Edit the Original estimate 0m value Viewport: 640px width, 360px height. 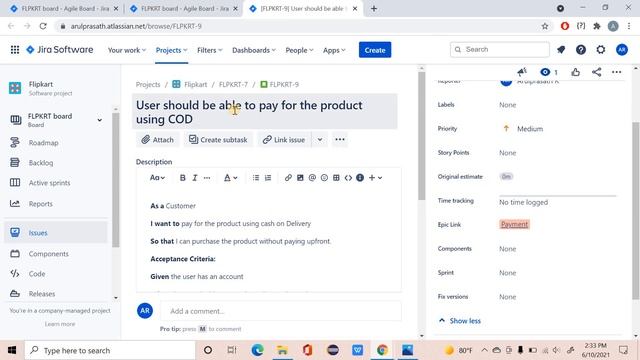click(506, 177)
